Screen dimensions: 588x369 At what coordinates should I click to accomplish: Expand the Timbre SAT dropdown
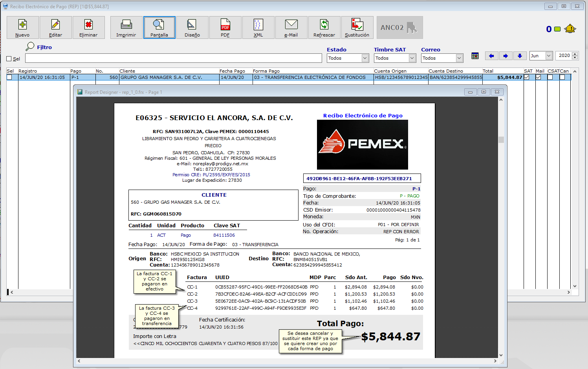coord(412,58)
